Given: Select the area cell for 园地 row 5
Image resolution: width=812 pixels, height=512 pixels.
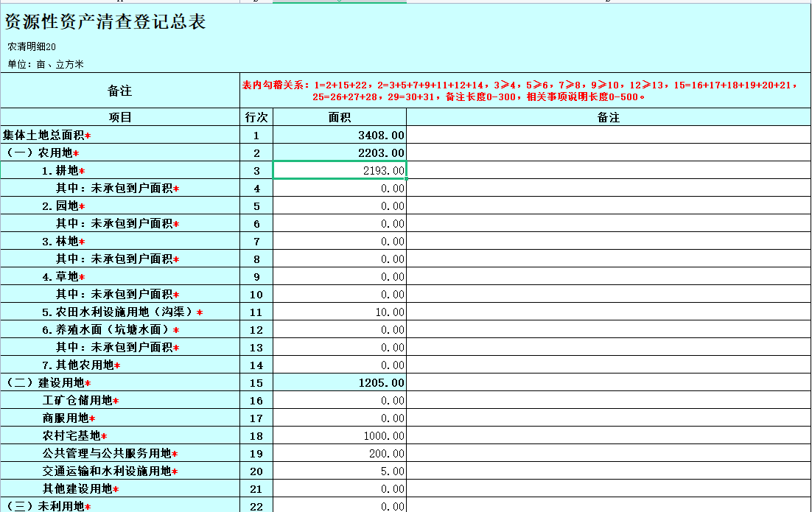Looking at the screenshot, I should pyautogui.click(x=340, y=206).
